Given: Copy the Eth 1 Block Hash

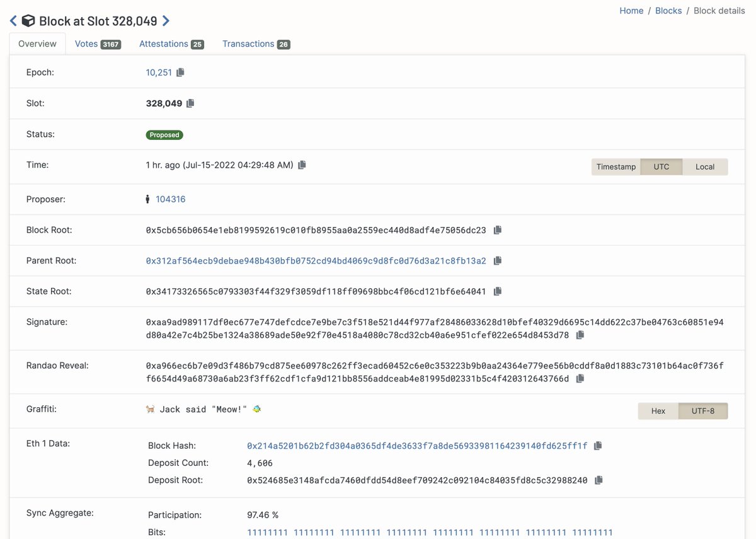Looking at the screenshot, I should 598,446.
